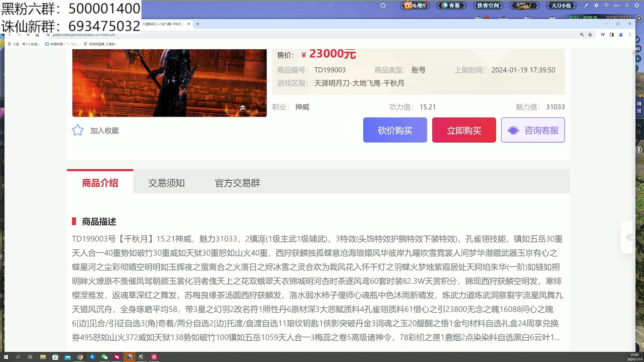Click 咨询客服 button
This screenshot has width=644, height=362.
(533, 130)
